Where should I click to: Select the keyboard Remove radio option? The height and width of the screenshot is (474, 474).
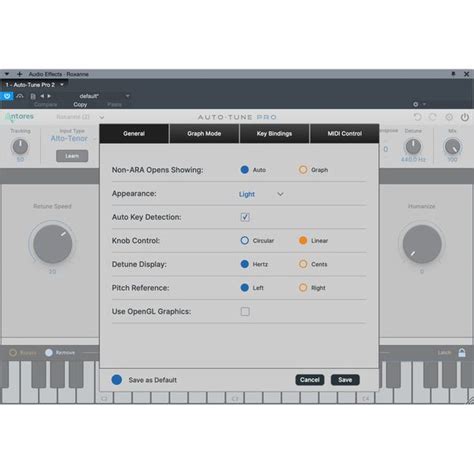pyautogui.click(x=49, y=352)
